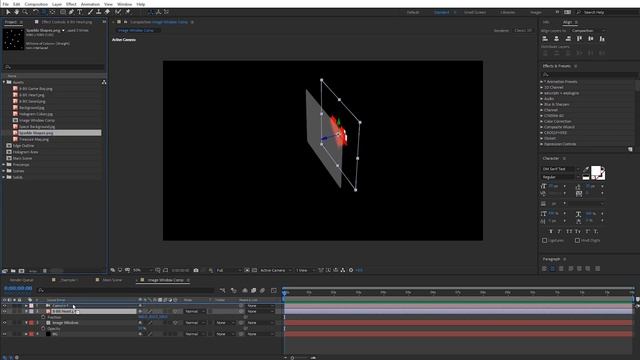Viewport: 640px width, 360px height.
Task: Open the Animation menu
Action: tap(90, 4)
